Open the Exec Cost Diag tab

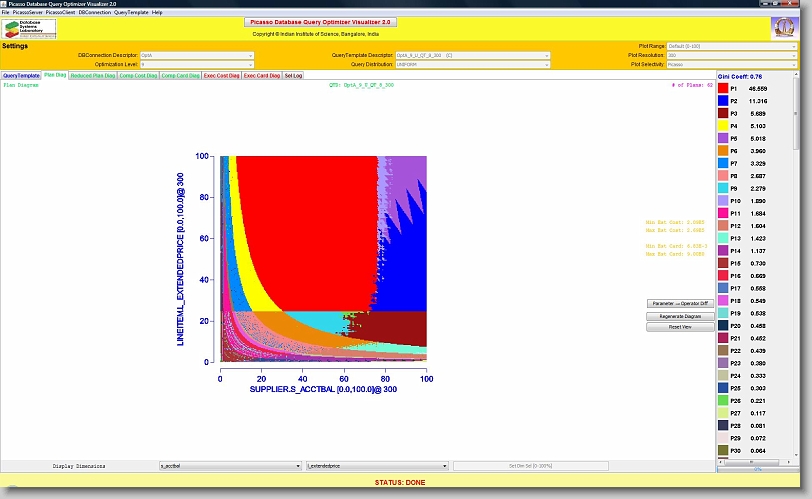click(221, 75)
